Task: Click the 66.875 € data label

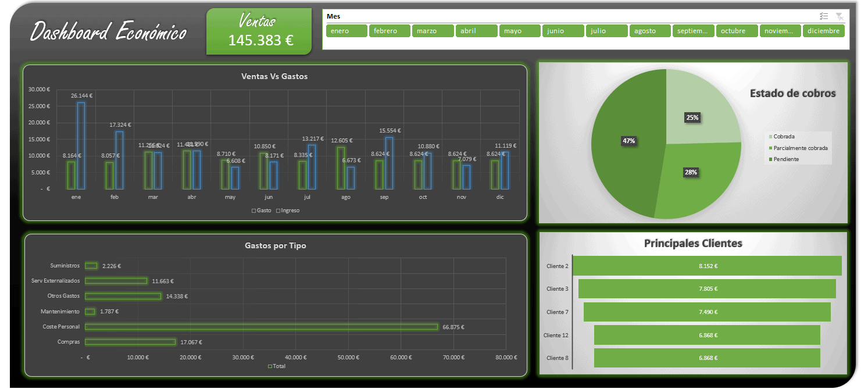Action: pyautogui.click(x=453, y=327)
